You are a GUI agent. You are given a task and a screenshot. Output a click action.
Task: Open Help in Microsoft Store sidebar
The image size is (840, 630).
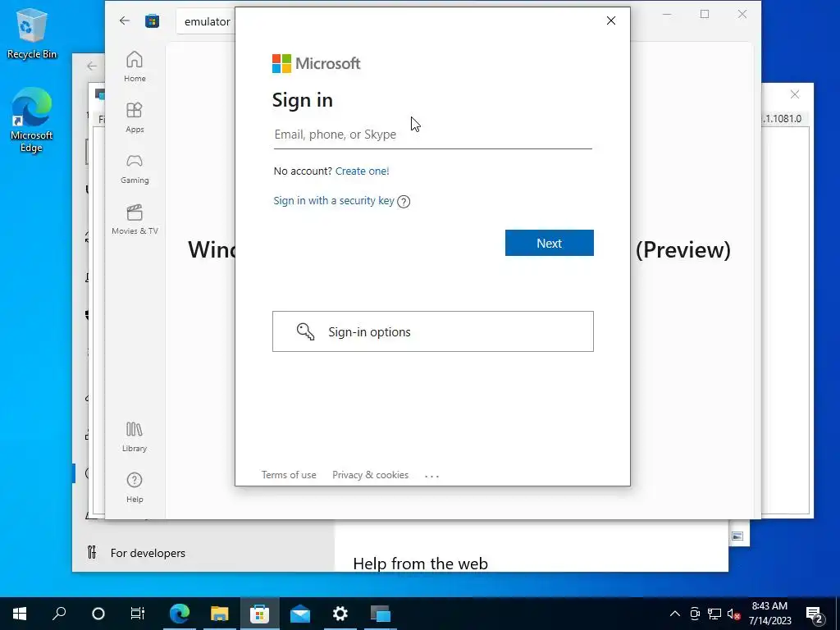135,487
